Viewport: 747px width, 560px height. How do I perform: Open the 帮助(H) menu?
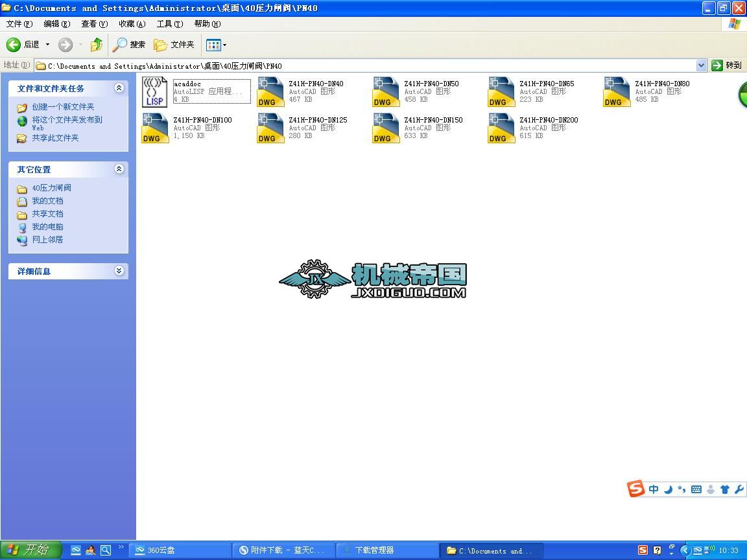pos(207,24)
